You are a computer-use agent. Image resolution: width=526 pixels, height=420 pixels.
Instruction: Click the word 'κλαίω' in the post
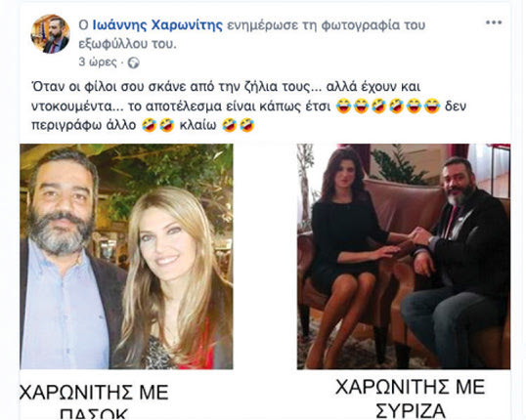197,125
